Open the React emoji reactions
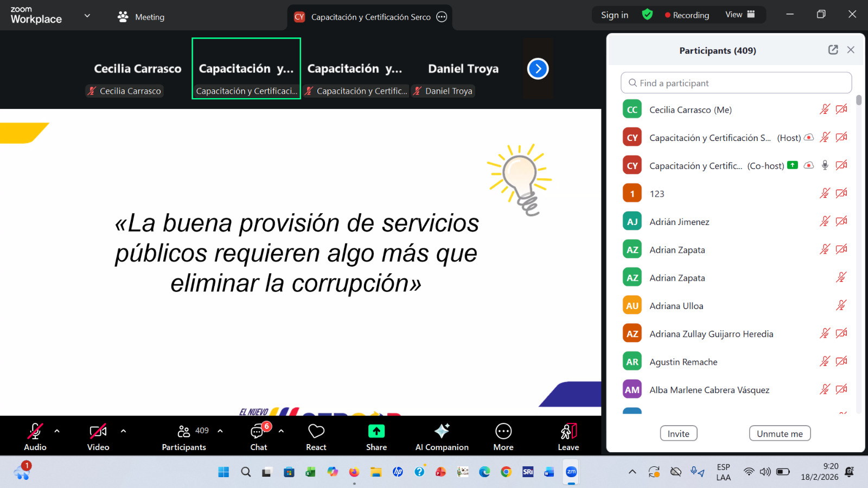868x488 pixels. coord(316,436)
